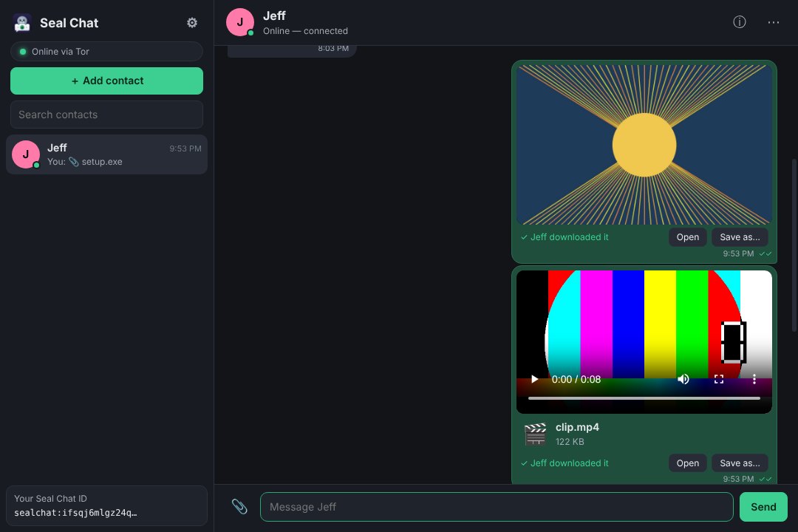Click the 'Online — connected' status text
This screenshot has width=798, height=532.
(305, 31)
